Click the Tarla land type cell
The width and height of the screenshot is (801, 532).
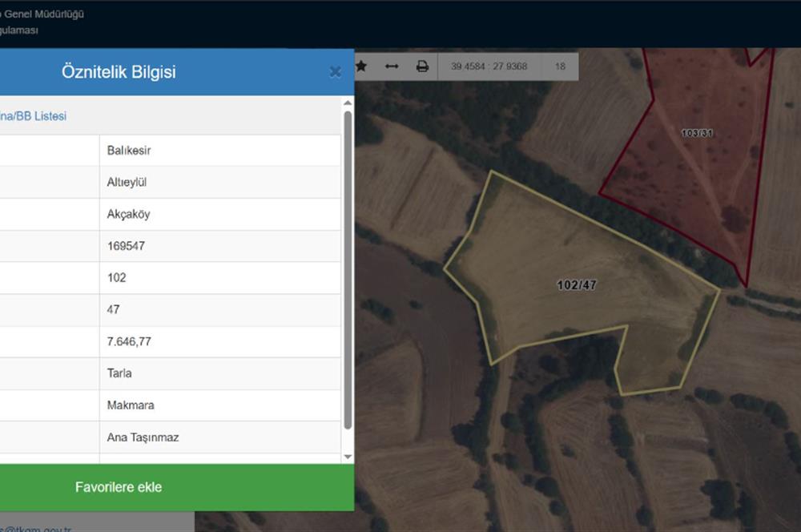[x=119, y=373]
